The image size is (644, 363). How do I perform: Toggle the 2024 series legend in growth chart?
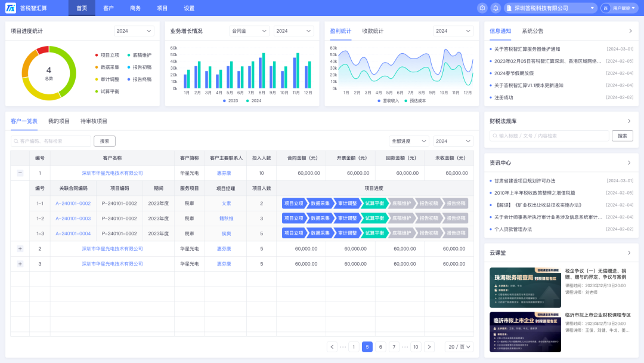[253, 101]
